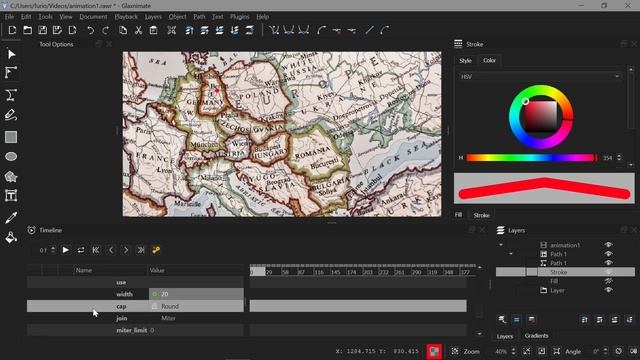Open the HSV color space dropdown
640x360 pixels.
point(540,76)
